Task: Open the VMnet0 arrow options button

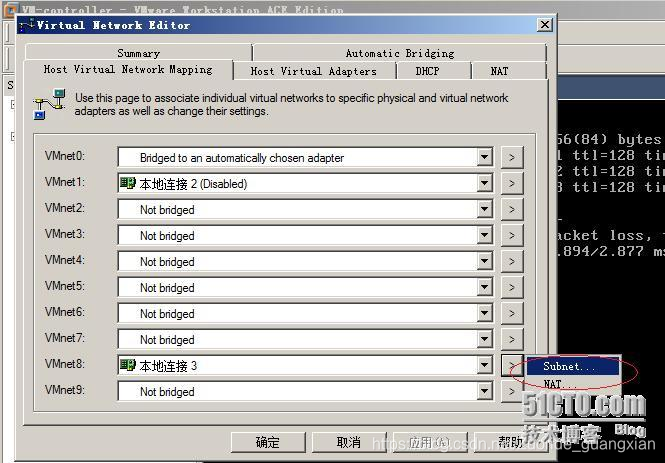Action: [x=512, y=157]
